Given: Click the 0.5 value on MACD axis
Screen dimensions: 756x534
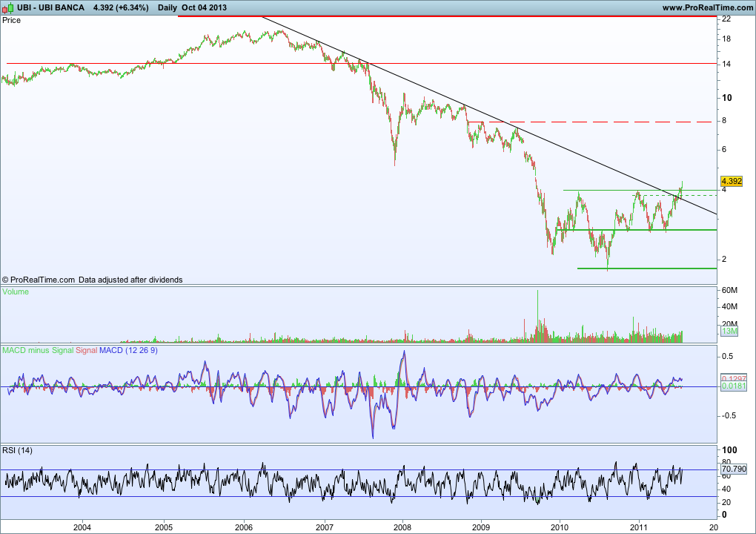Looking at the screenshot, I should (x=728, y=356).
